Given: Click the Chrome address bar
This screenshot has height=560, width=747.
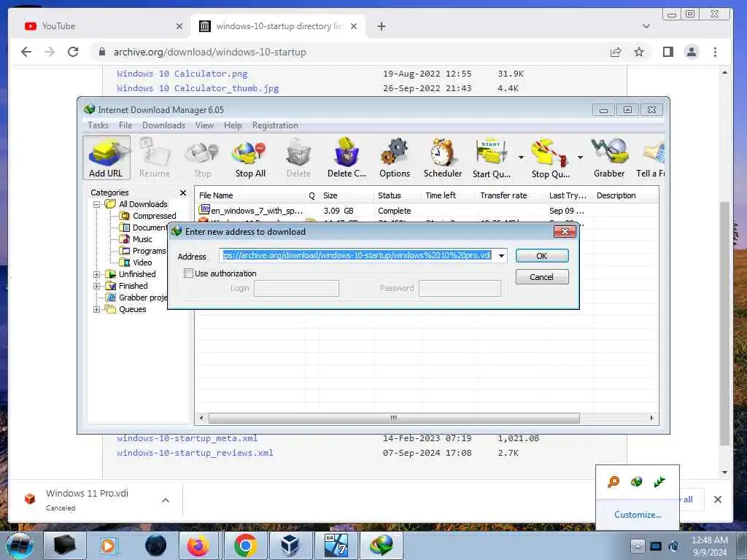Looking at the screenshot, I should coord(347,52).
